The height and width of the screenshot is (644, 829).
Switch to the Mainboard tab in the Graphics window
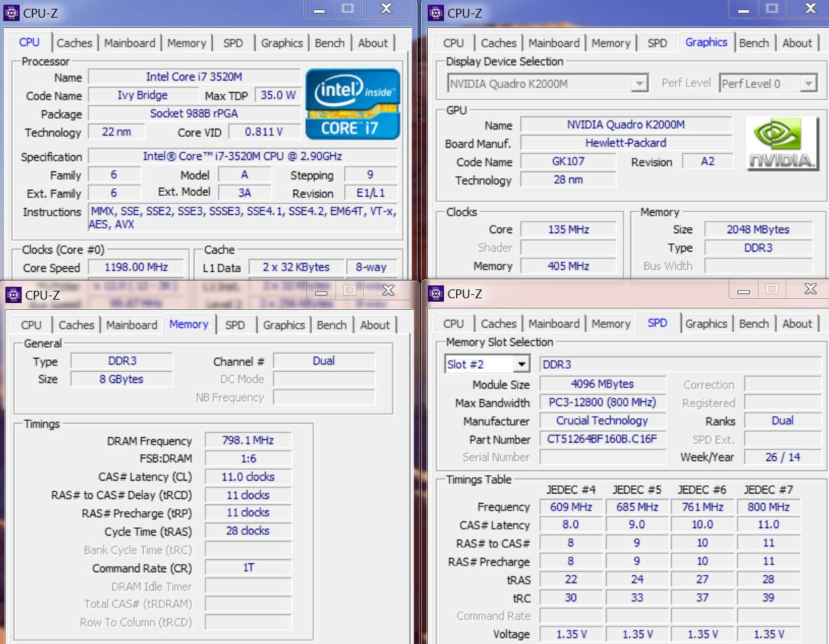tap(554, 43)
